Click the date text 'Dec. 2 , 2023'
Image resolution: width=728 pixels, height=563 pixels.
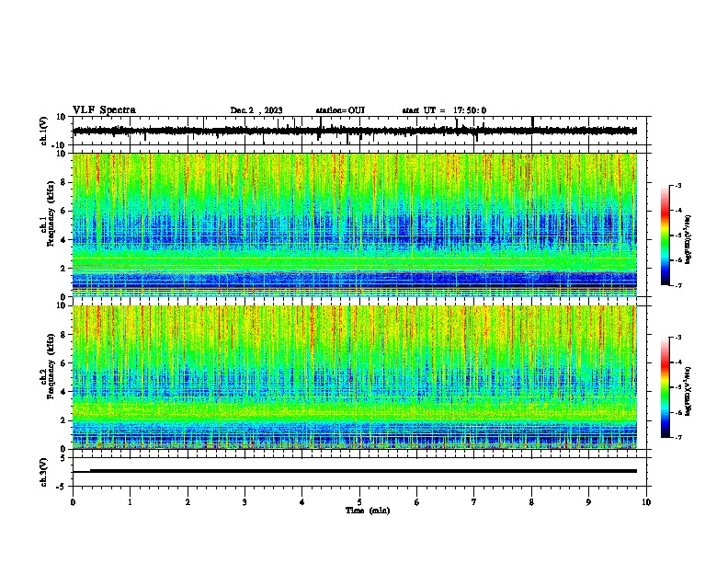pyautogui.click(x=256, y=110)
